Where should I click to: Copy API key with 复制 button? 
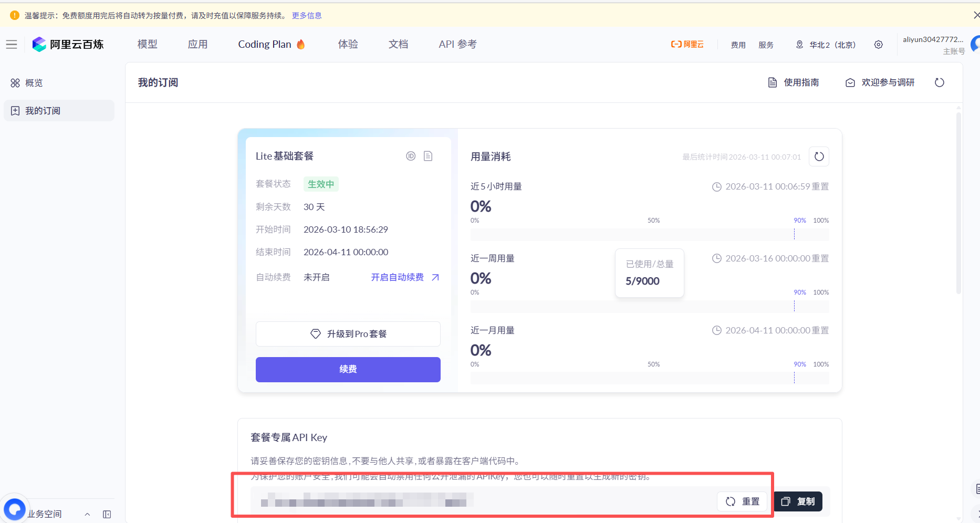click(x=798, y=501)
